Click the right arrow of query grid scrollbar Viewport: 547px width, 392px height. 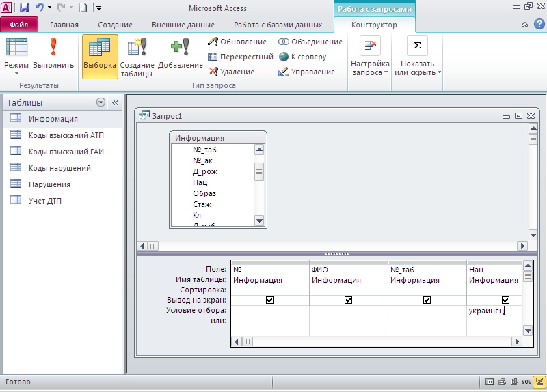(517, 341)
